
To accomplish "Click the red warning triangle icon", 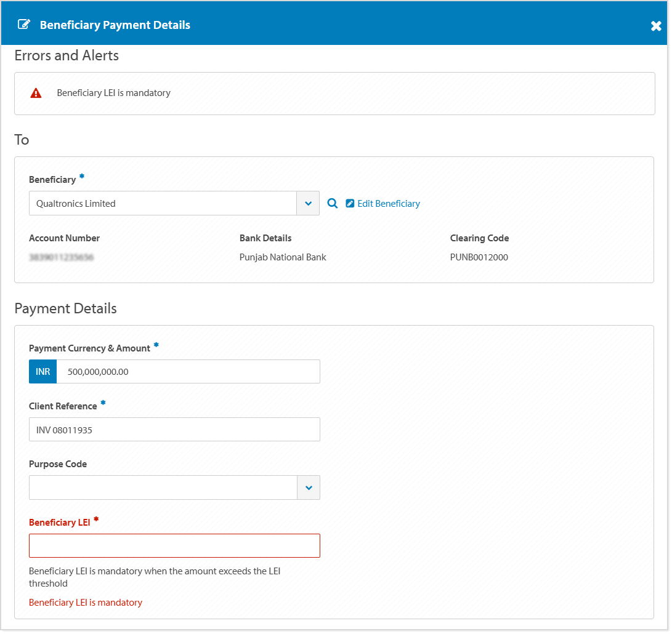I will [36, 94].
